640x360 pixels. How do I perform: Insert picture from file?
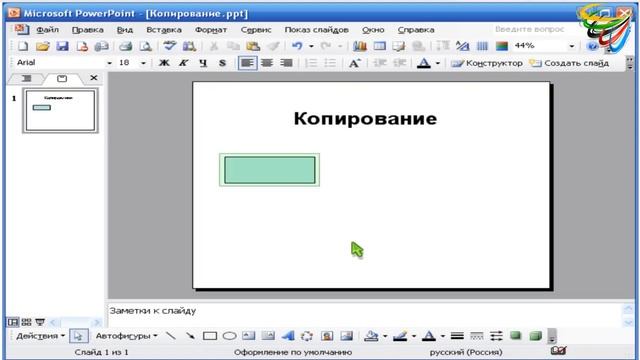click(346, 336)
